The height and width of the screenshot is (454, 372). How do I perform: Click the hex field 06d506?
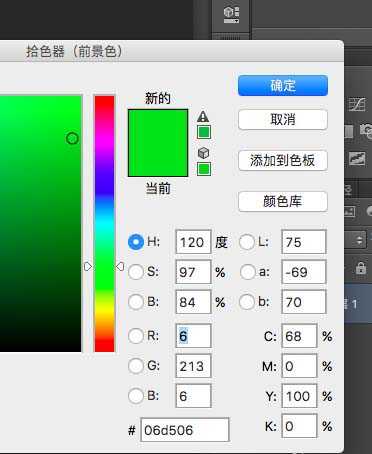(x=185, y=430)
